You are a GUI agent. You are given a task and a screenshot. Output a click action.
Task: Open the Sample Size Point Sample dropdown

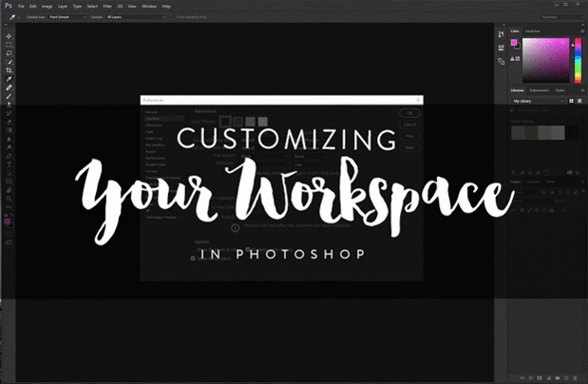67,17
